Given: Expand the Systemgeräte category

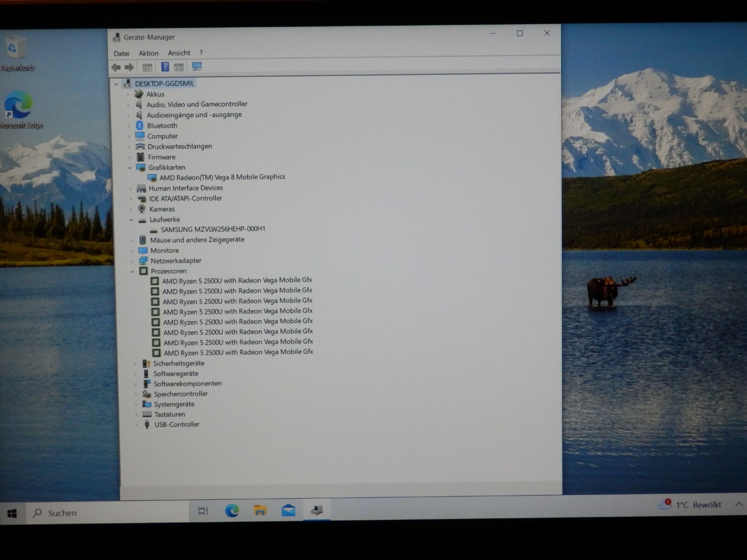Looking at the screenshot, I should click(136, 405).
